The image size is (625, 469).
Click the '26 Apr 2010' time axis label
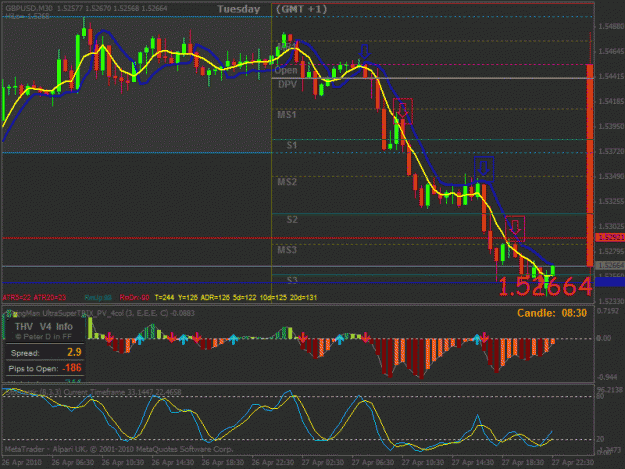tap(22, 463)
